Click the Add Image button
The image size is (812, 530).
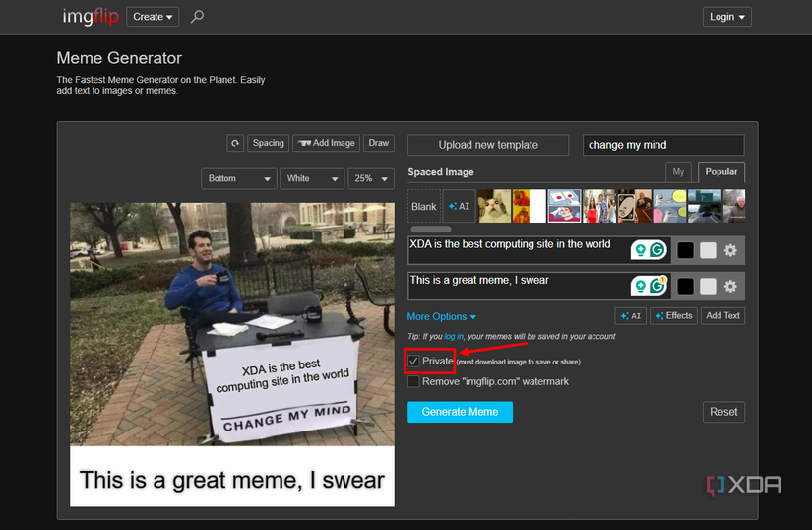pyautogui.click(x=326, y=143)
